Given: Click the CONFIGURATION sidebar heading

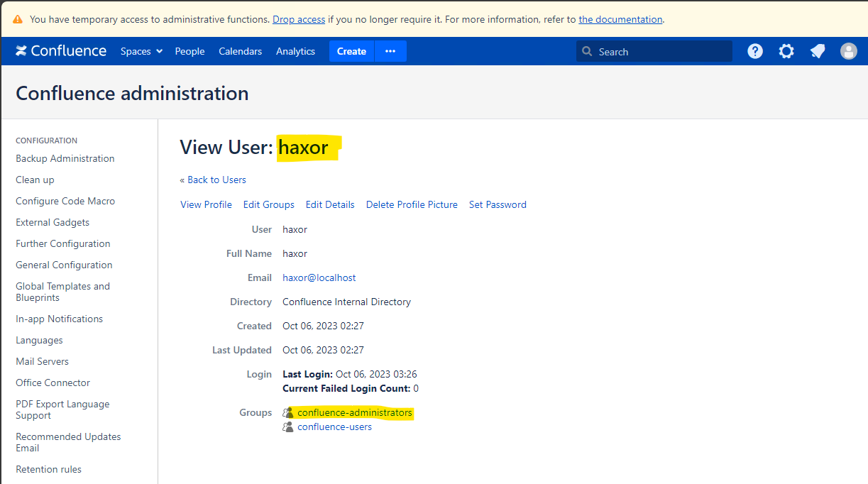Looking at the screenshot, I should pyautogui.click(x=47, y=141).
